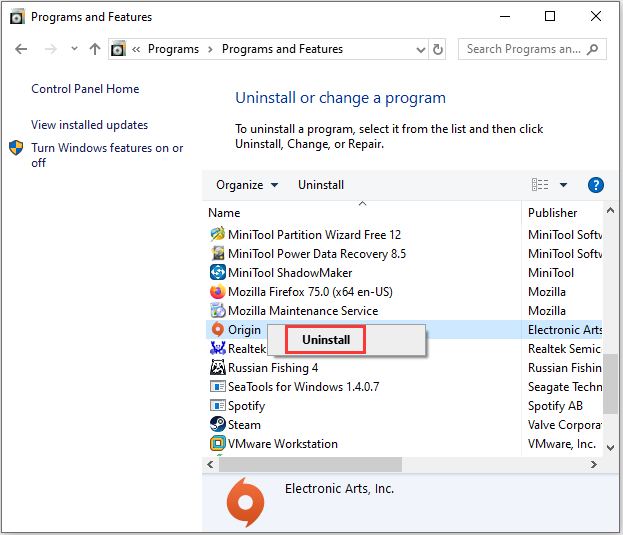Open the view options dropdown arrow
The image size is (623, 535).
(563, 185)
